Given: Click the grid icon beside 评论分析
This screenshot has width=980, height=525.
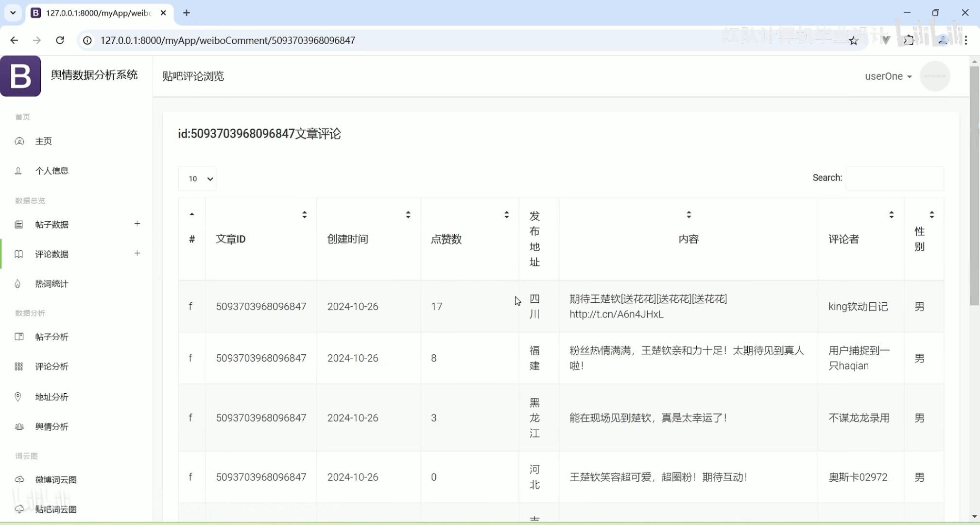Looking at the screenshot, I should [x=19, y=367].
